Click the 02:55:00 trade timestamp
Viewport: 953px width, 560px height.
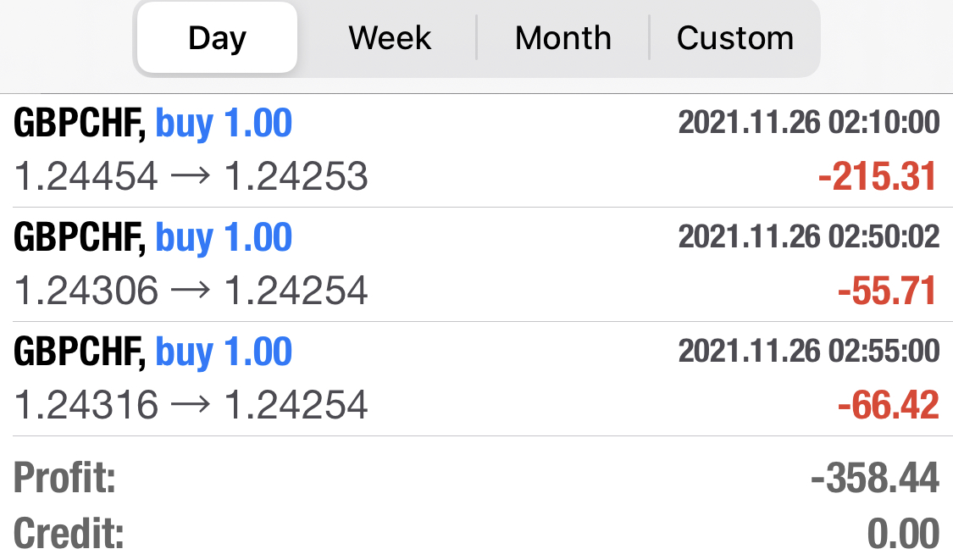(x=808, y=351)
